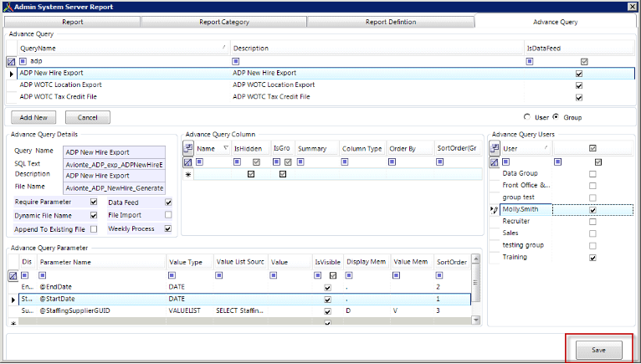Clear filter icon in Advance Query grid row

(x=11, y=62)
